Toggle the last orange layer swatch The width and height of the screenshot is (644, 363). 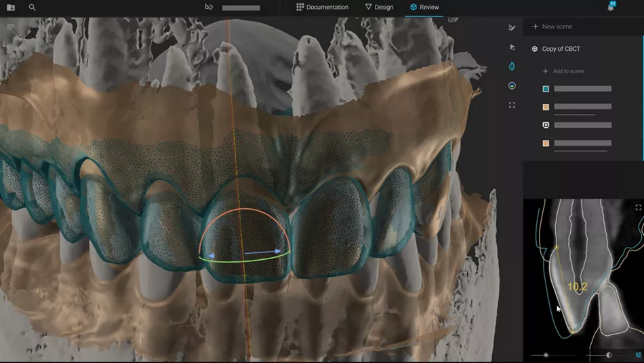(546, 143)
